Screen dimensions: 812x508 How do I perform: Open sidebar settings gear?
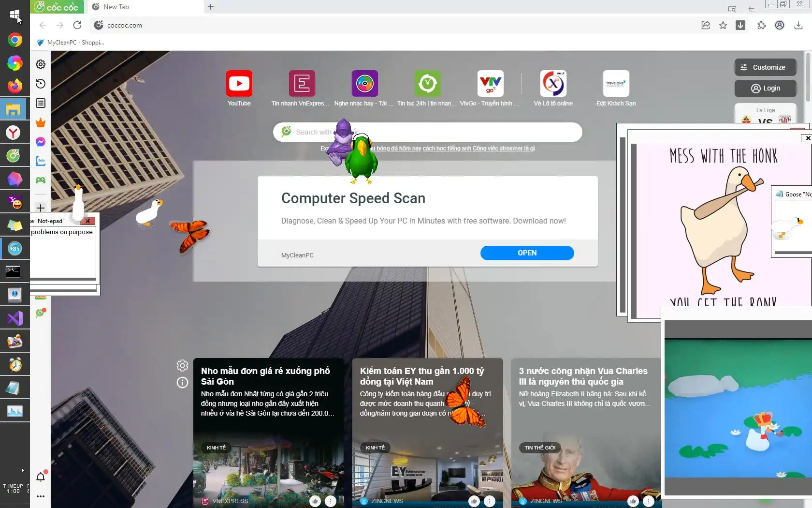[x=41, y=64]
